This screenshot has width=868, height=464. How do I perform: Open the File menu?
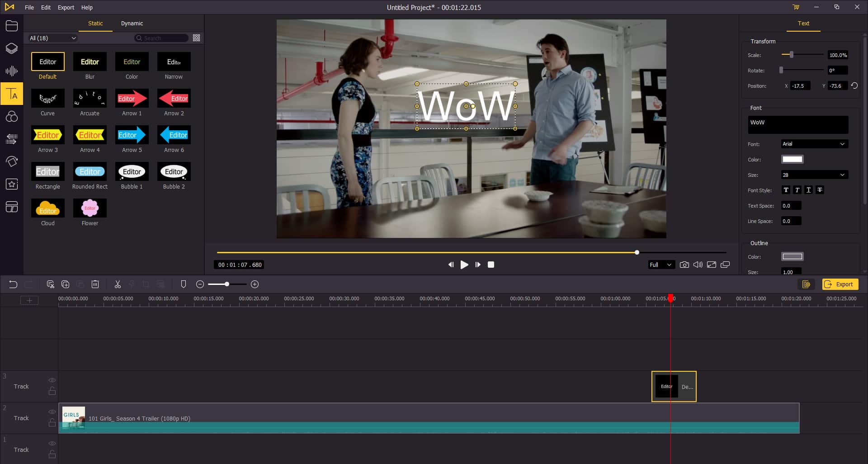pos(29,7)
